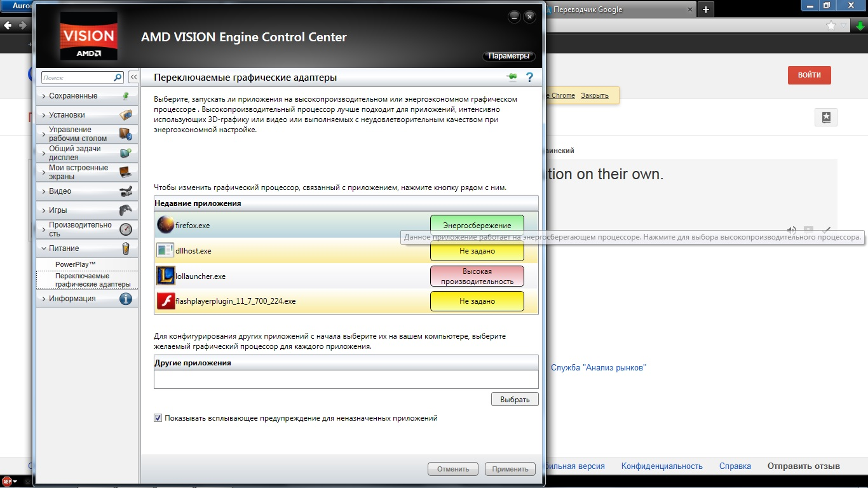
Task: Click the gamepad icon beside Игры
Action: (x=126, y=210)
